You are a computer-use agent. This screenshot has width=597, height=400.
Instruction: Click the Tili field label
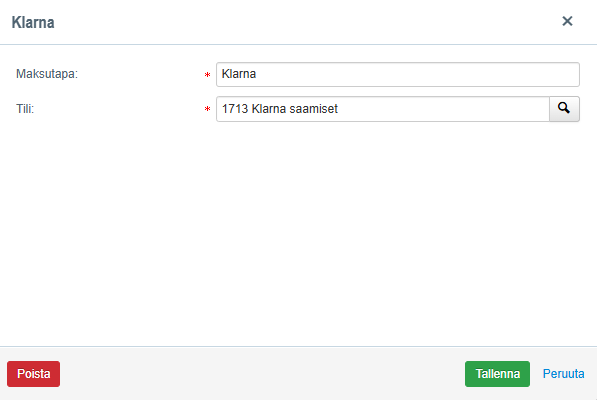pyautogui.click(x=25, y=109)
